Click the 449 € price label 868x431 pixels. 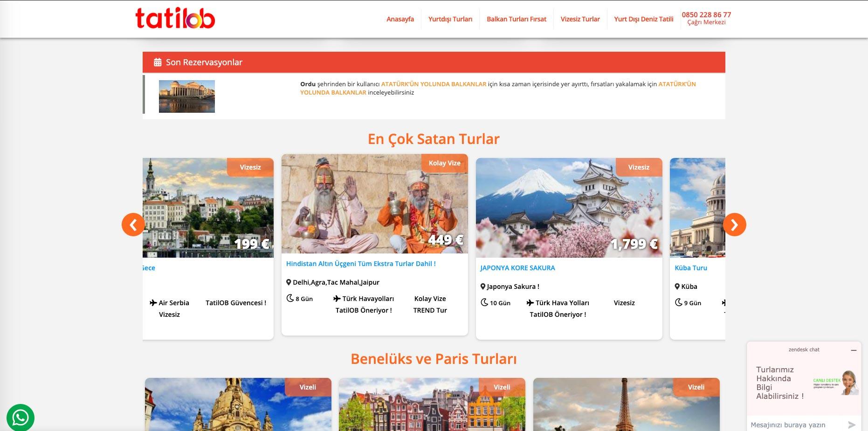click(x=446, y=240)
